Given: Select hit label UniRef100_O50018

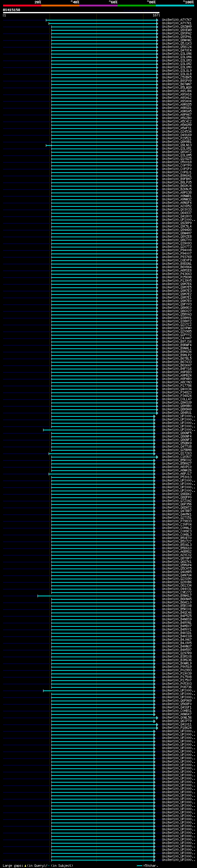Looking at the screenshot, I should [177, 162].
